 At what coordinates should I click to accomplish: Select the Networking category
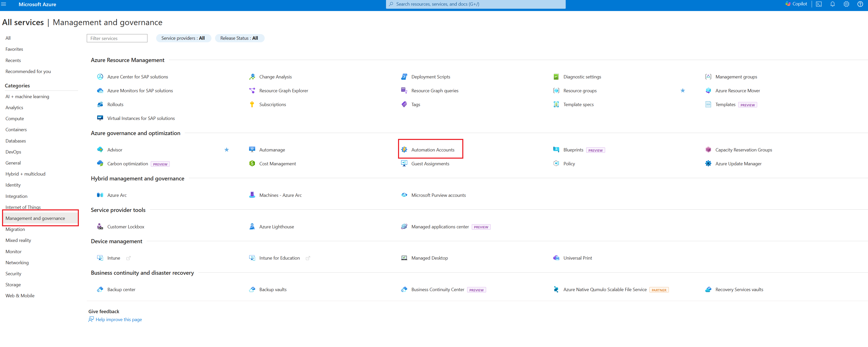17,263
